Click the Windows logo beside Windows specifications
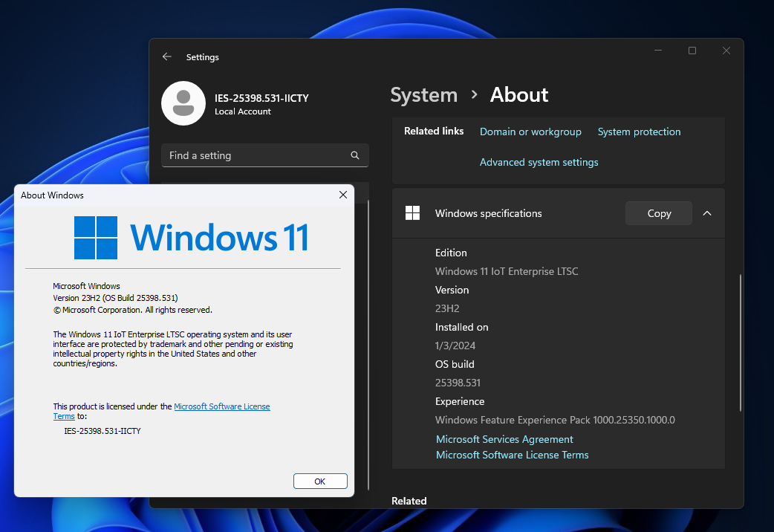 [x=412, y=213]
